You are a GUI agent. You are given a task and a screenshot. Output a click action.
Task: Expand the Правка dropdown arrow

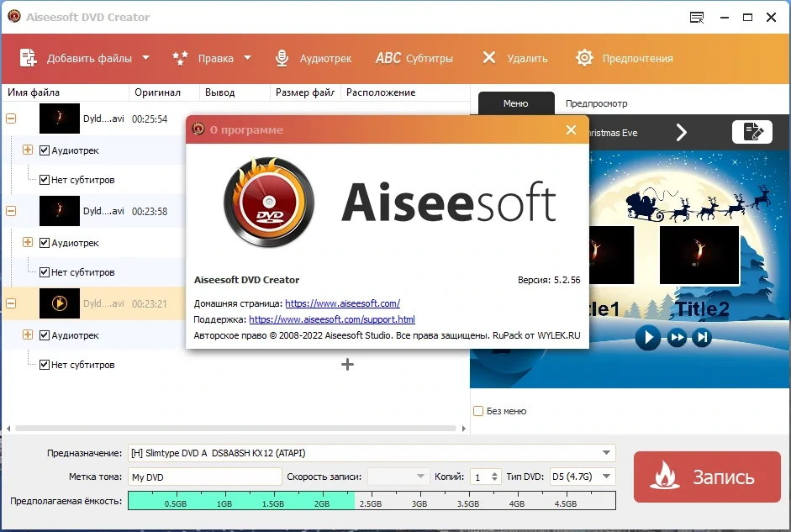(248, 58)
